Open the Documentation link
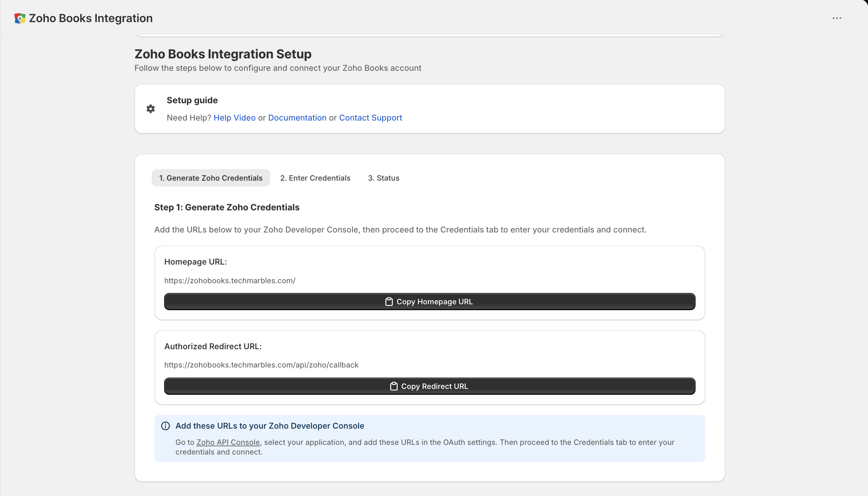The width and height of the screenshot is (868, 496). click(x=297, y=118)
